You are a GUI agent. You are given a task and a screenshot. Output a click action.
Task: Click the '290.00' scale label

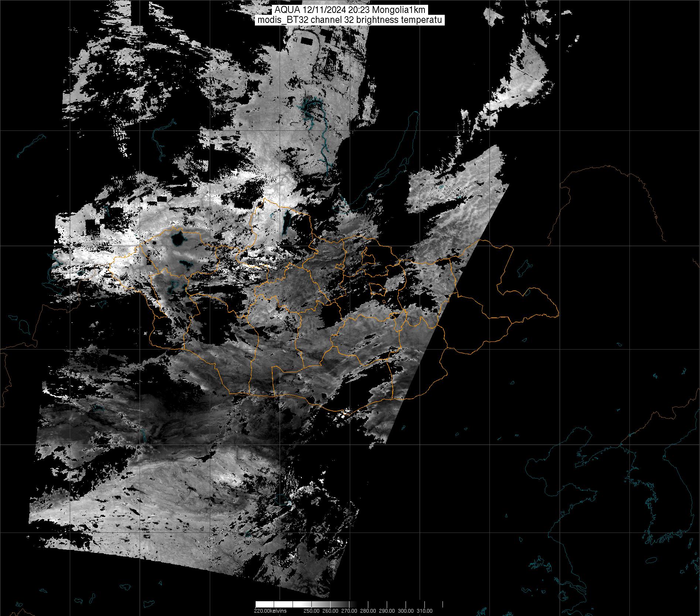(x=387, y=611)
